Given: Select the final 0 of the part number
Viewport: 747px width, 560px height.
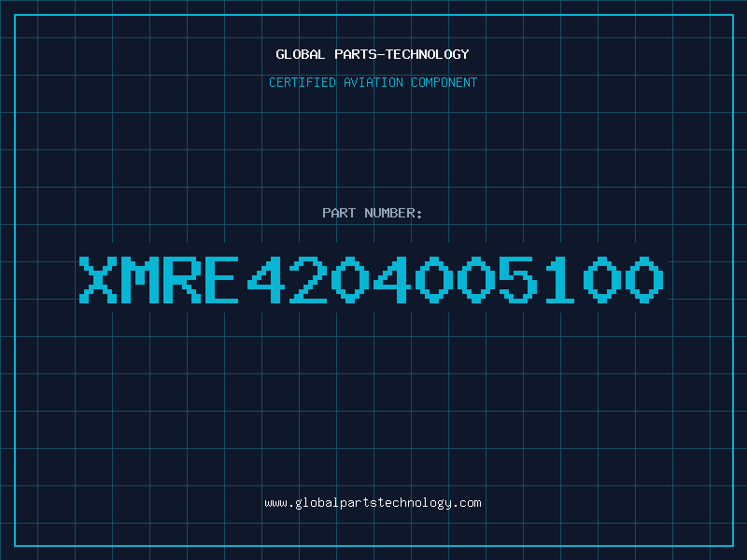Looking at the screenshot, I should pyautogui.click(x=644, y=279).
